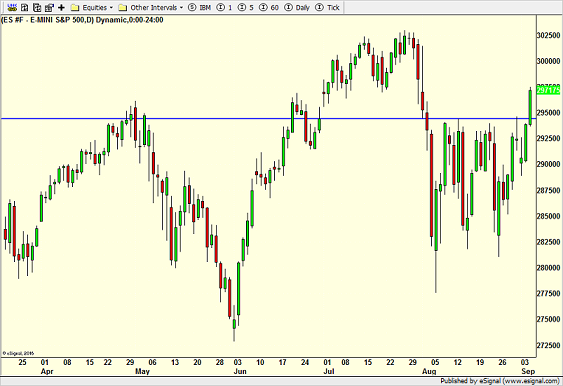This screenshot has width=563, height=386.
Task: Click the chart title ES #F E-MINI S&P 500
Action: click(x=82, y=20)
